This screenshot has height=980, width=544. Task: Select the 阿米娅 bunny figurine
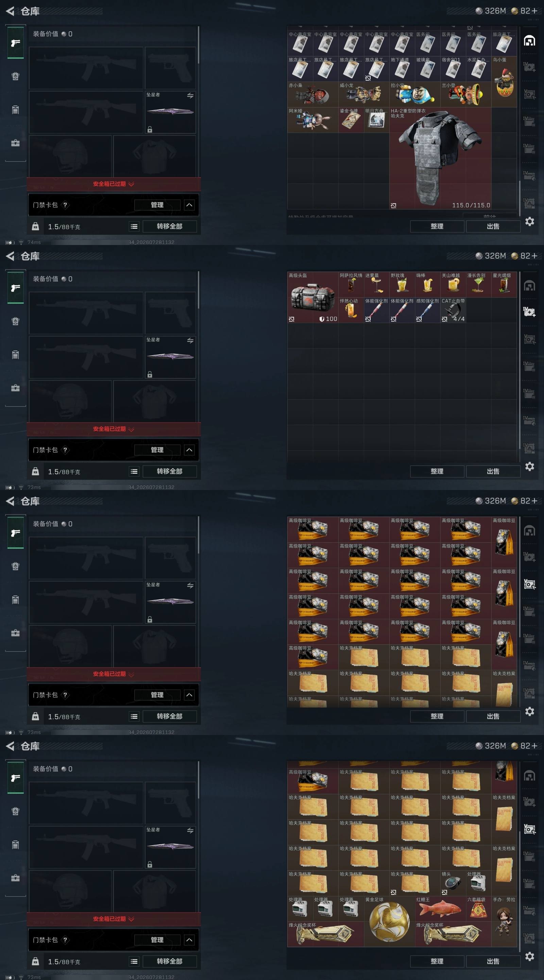click(313, 120)
